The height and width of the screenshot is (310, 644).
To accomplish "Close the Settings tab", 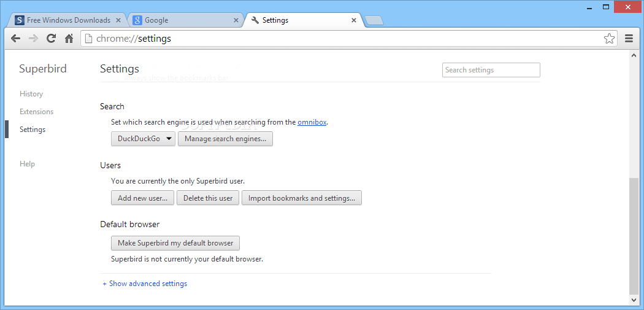I will click(354, 20).
